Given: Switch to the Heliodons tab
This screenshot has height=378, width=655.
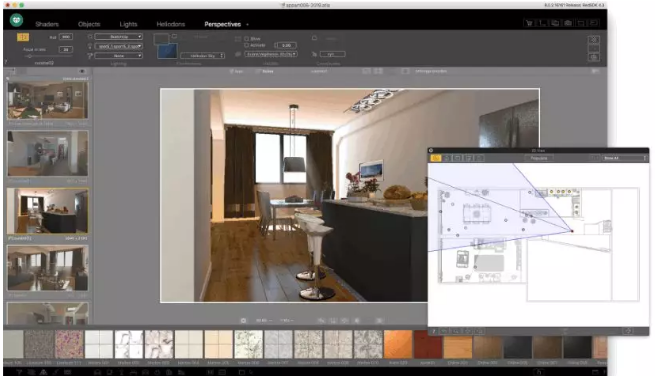Looking at the screenshot, I should tap(170, 24).
